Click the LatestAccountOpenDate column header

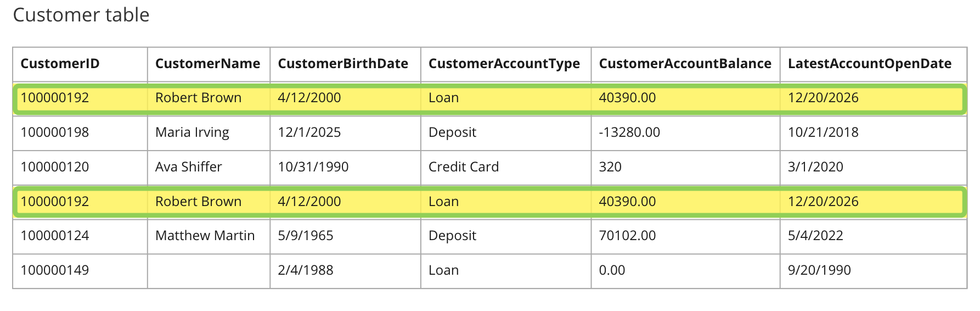click(873, 64)
